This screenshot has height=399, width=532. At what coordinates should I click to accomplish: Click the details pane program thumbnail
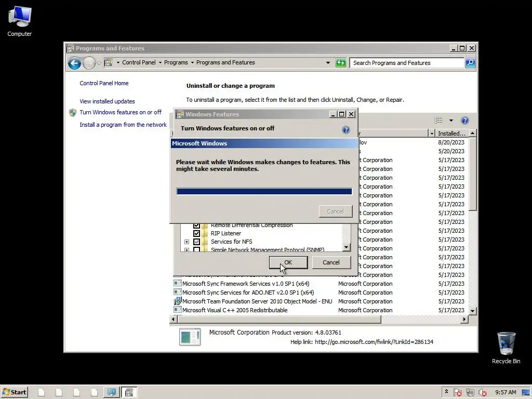190,337
